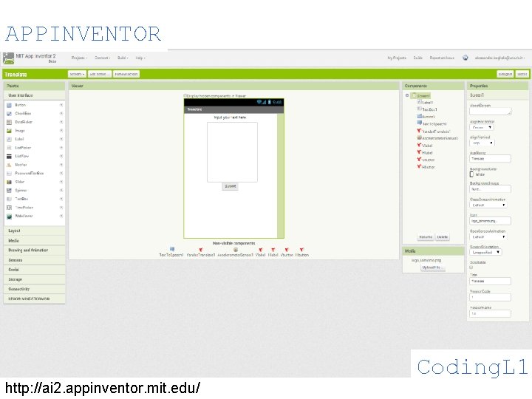Open the Connect menu

point(102,58)
